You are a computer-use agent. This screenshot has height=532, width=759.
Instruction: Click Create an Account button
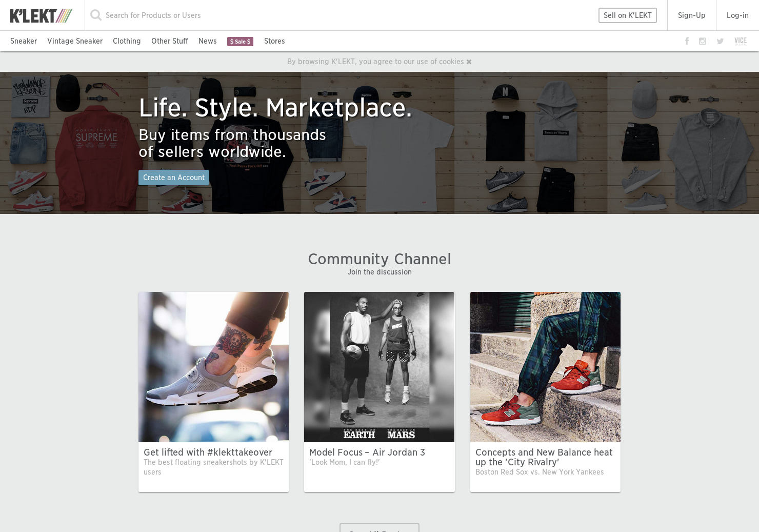[174, 178]
